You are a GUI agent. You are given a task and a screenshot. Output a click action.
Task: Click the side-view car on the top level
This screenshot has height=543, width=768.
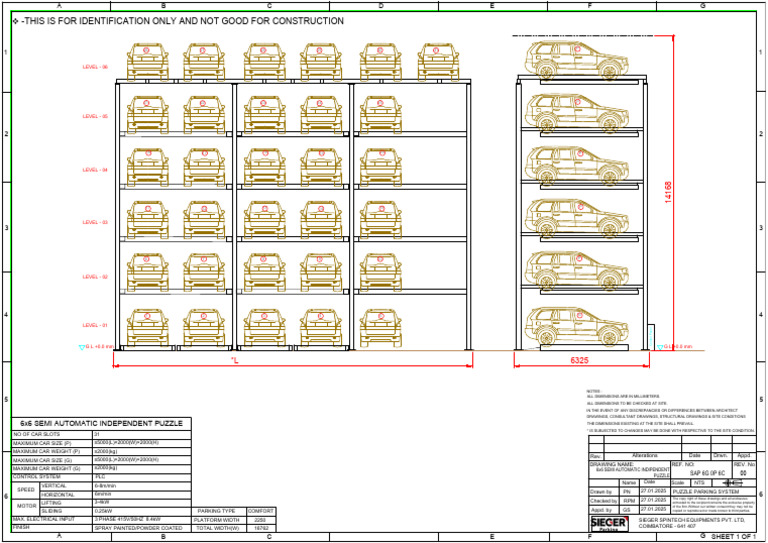[x=576, y=60]
